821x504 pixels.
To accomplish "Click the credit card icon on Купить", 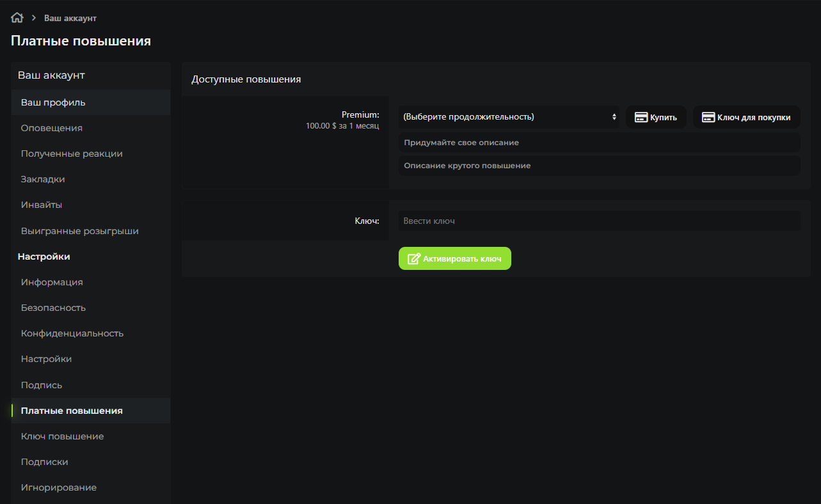I will (641, 118).
